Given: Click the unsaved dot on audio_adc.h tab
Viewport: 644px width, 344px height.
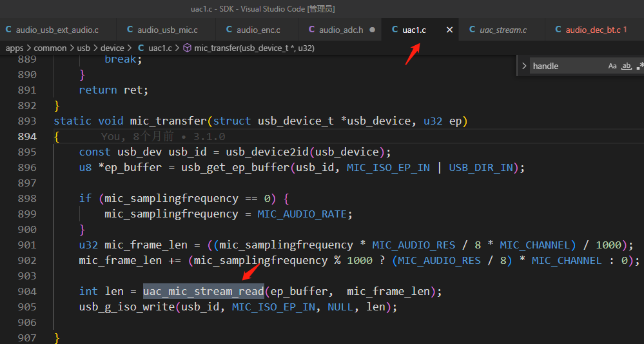Looking at the screenshot, I should [373, 30].
